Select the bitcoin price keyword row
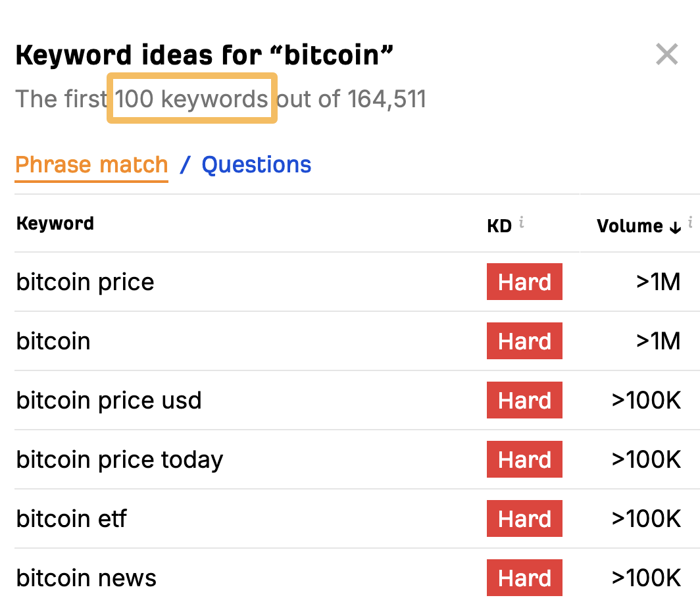Viewport: 700px width, 604px height. tap(85, 282)
